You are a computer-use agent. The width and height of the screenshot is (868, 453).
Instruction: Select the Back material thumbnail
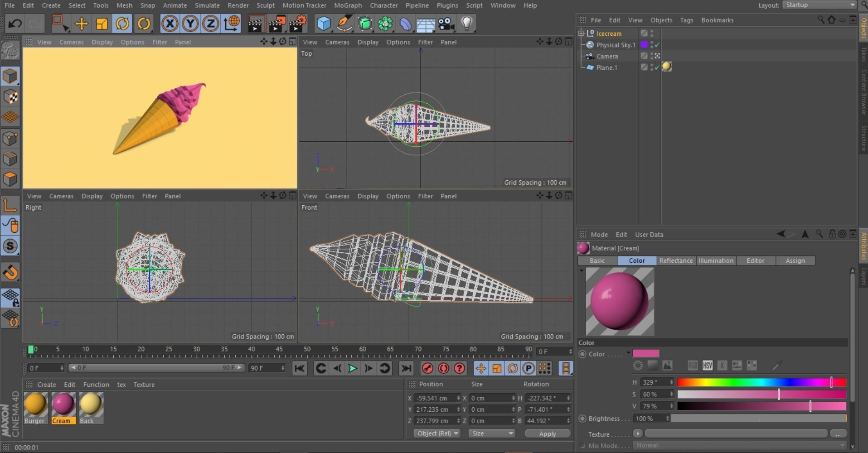tap(91, 408)
